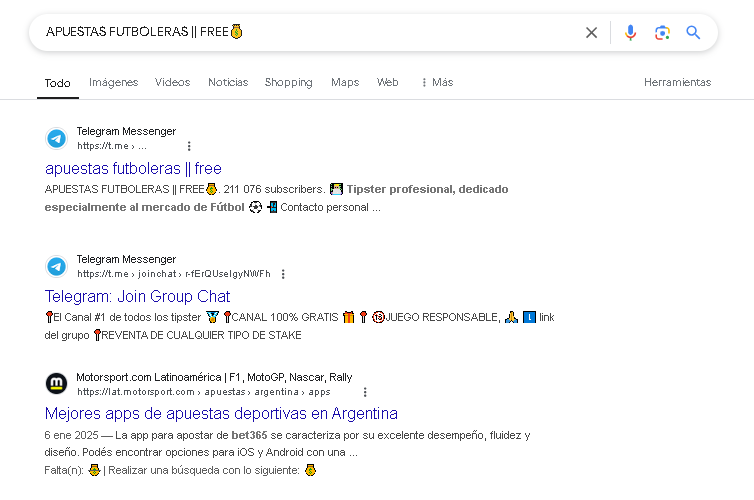Screen dimensions: 754x500
Task: Expand the Más search filters menu
Action: tap(437, 83)
